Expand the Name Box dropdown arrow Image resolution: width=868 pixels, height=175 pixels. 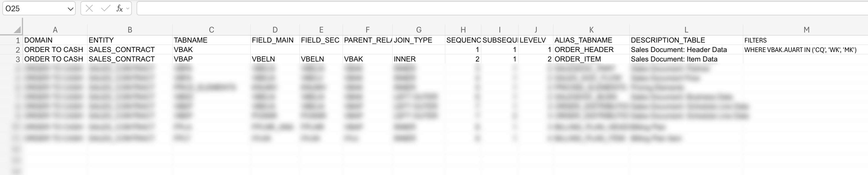tap(70, 9)
